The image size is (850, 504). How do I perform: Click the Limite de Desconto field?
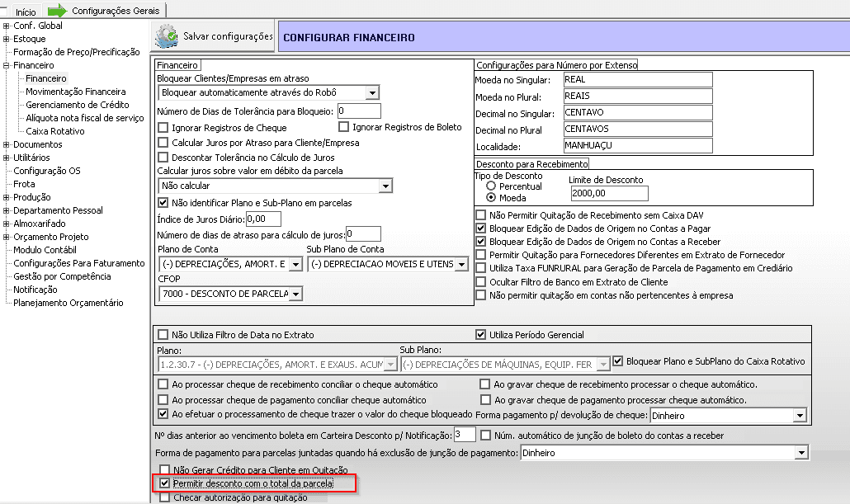pyautogui.click(x=609, y=194)
